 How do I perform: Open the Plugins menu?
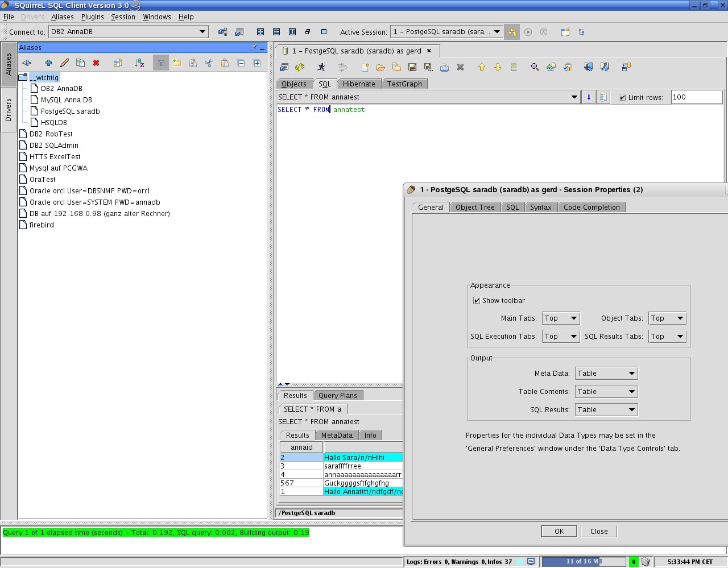pos(93,17)
